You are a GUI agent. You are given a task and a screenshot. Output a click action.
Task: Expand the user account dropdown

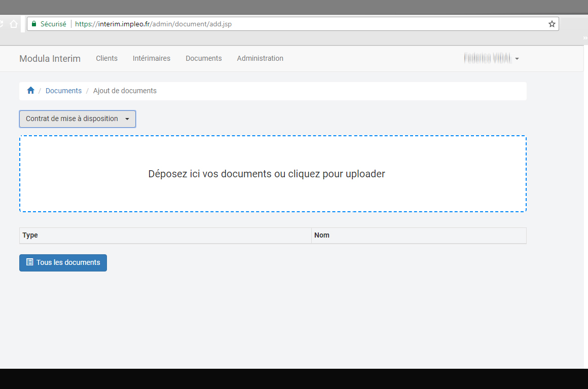491,59
